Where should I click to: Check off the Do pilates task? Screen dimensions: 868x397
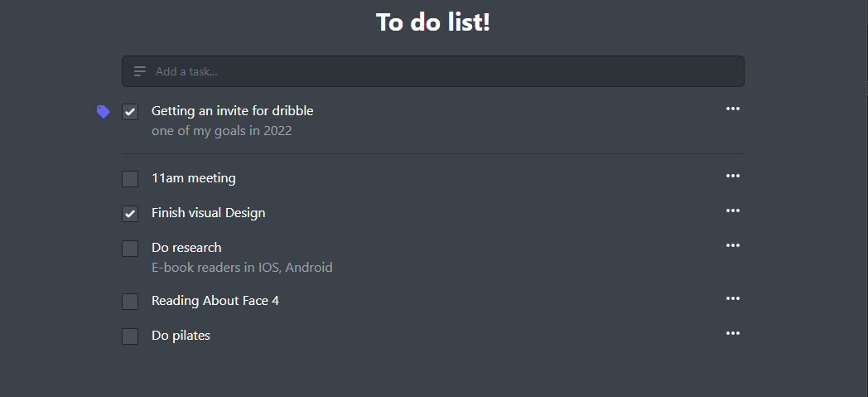click(x=130, y=336)
